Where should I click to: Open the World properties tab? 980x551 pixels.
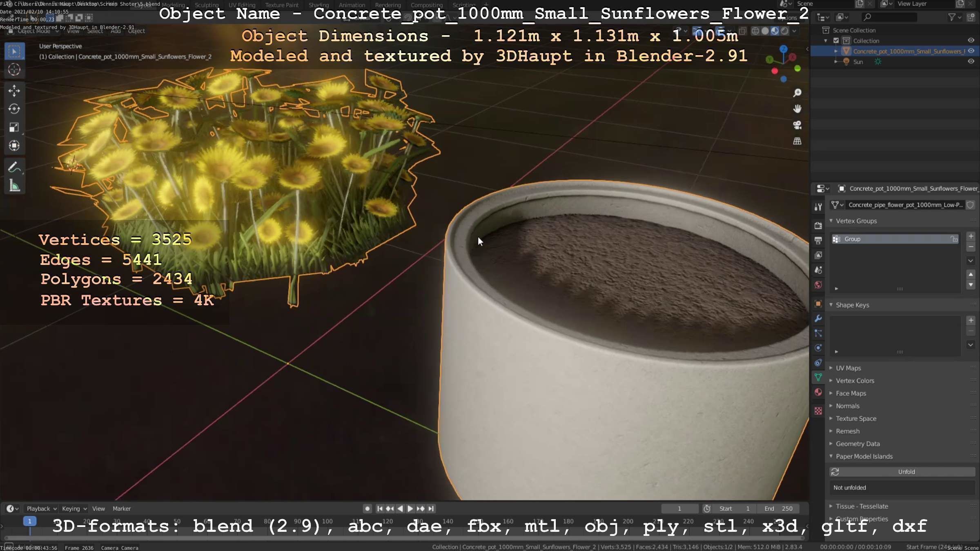pyautogui.click(x=818, y=285)
